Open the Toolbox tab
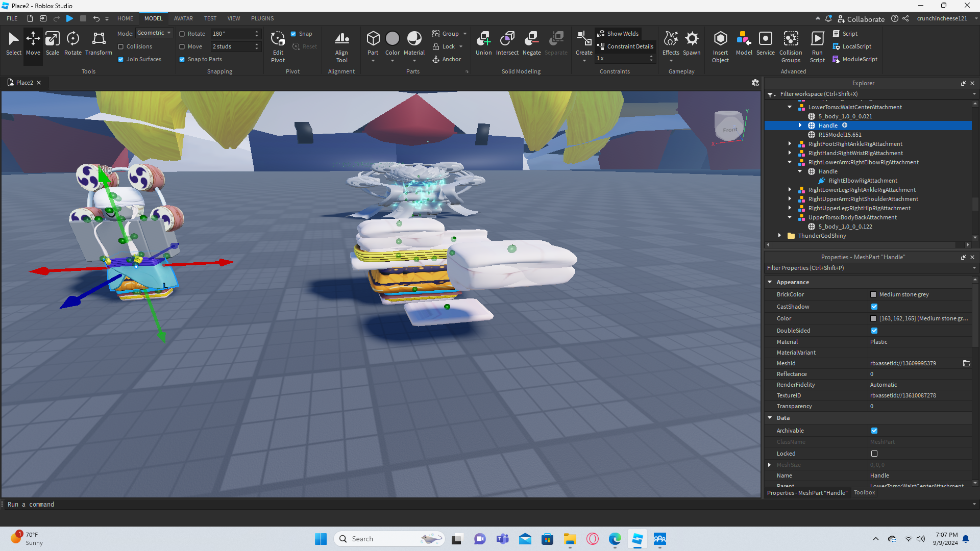The height and width of the screenshot is (551, 980). point(864,493)
